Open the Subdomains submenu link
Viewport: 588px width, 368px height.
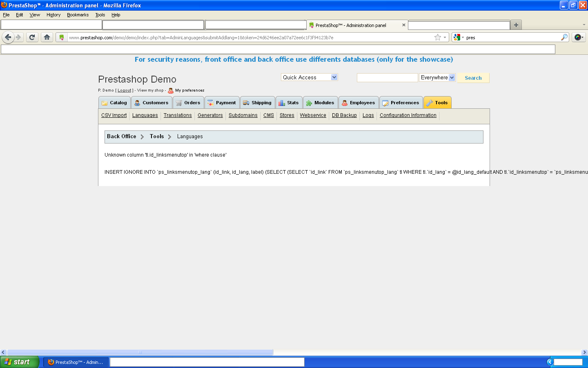tap(243, 115)
